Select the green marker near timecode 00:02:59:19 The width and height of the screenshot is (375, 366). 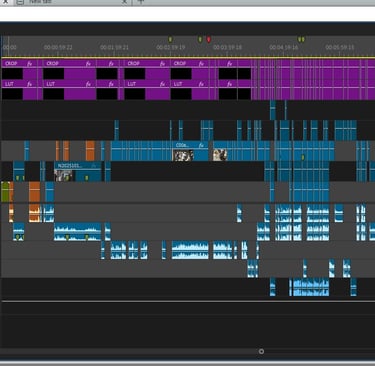click(170, 40)
